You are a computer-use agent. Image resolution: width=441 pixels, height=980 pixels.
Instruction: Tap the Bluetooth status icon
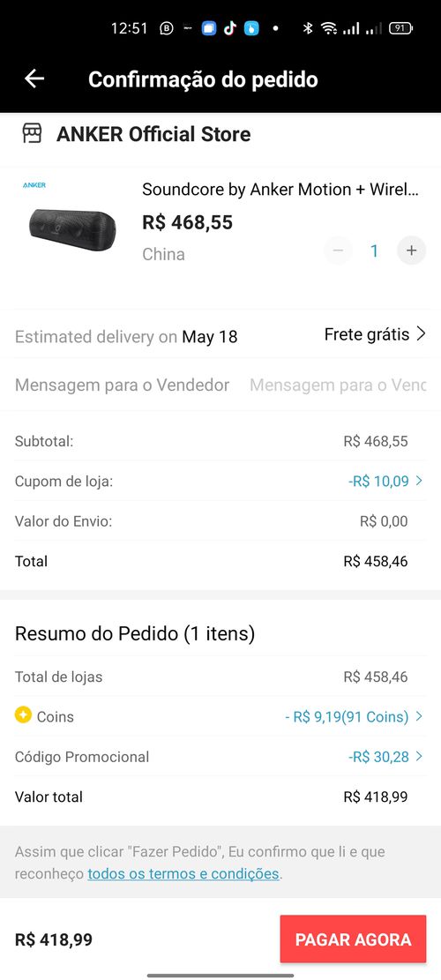pos(307,28)
